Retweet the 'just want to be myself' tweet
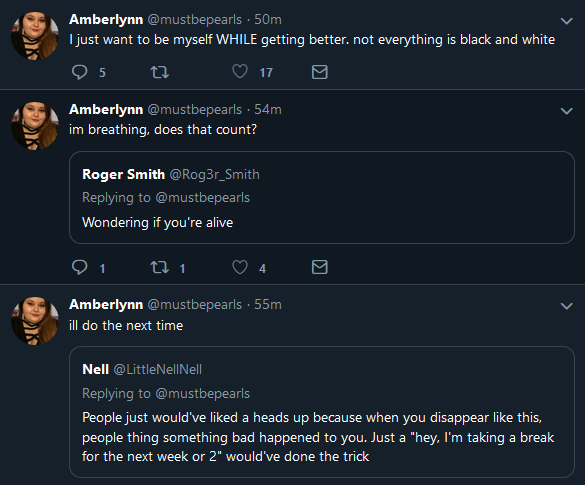This screenshot has height=485, width=585. (x=160, y=72)
